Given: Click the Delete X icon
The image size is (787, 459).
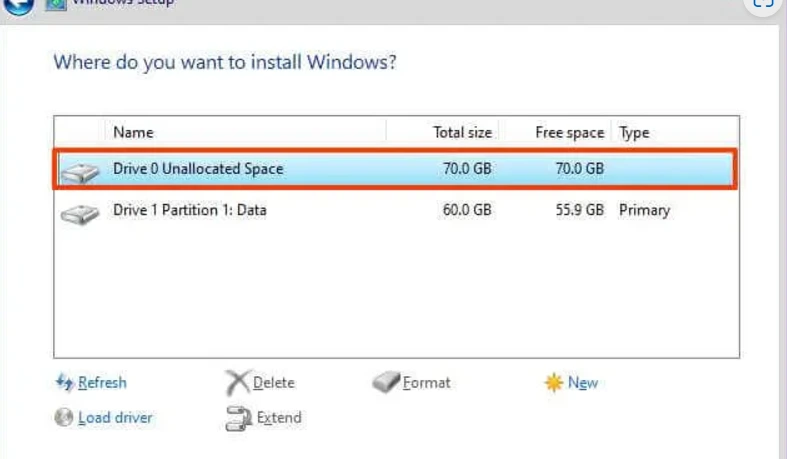Looking at the screenshot, I should click(237, 383).
